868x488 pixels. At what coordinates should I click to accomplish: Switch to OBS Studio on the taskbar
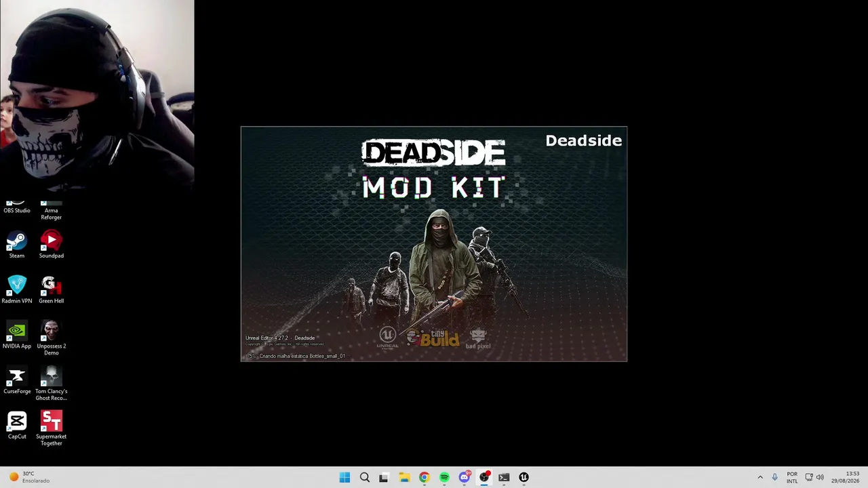484,477
